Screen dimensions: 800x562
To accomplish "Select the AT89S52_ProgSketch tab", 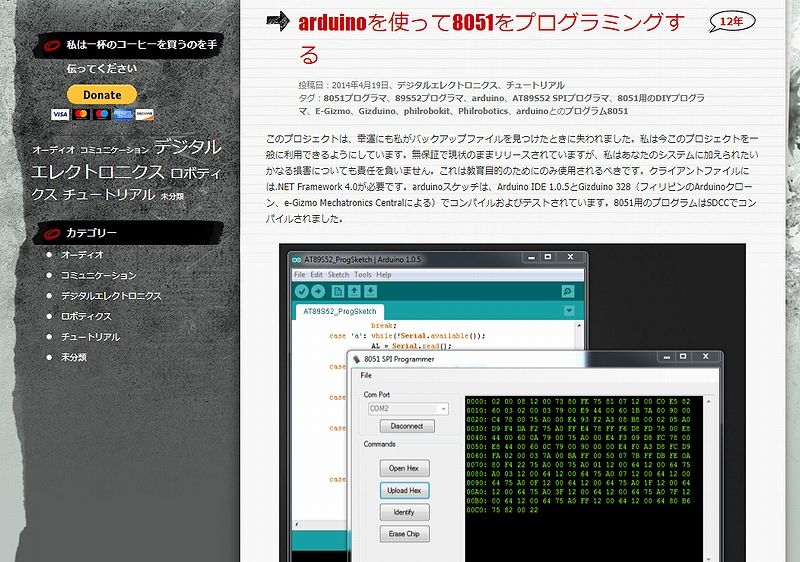I will (x=340, y=312).
